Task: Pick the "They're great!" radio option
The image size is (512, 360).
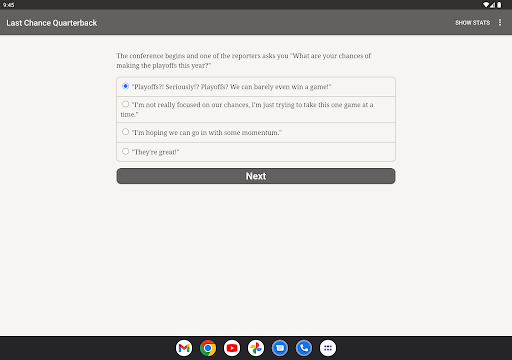Action: 125,151
